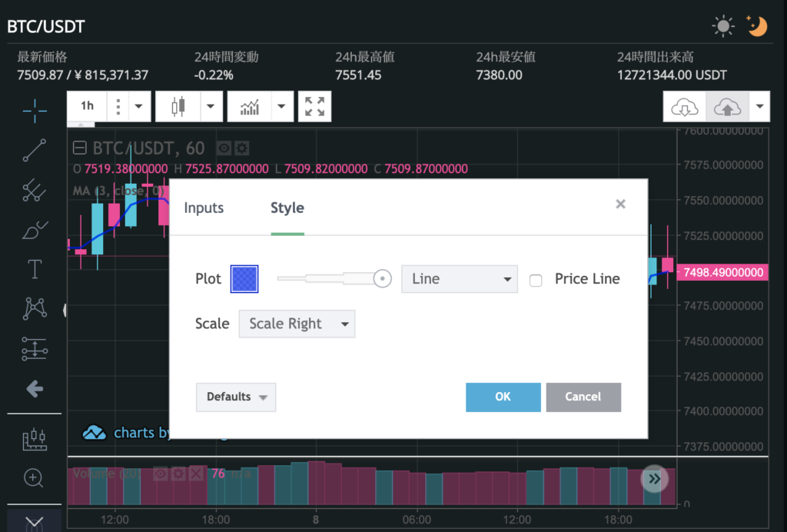Switch to dark theme with moon icon

coord(757,26)
